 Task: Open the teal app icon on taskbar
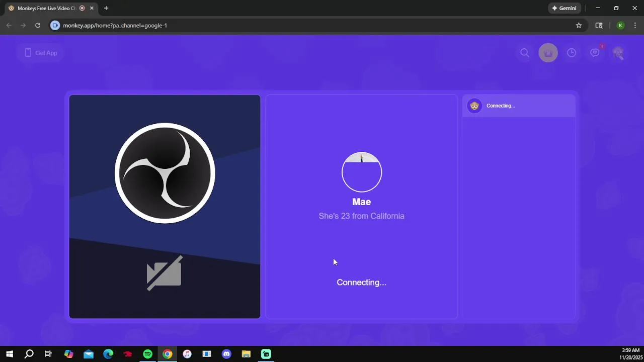point(266,354)
